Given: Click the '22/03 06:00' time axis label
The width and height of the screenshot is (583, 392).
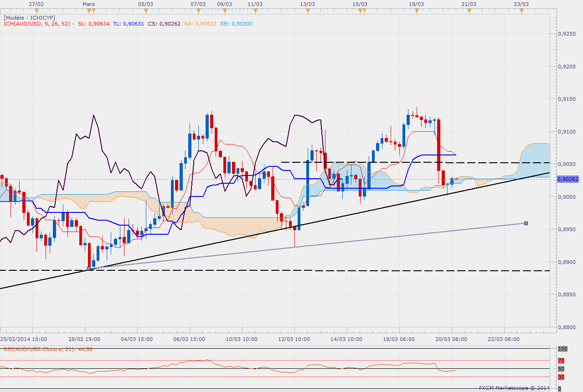Looking at the screenshot, I should point(505,339).
